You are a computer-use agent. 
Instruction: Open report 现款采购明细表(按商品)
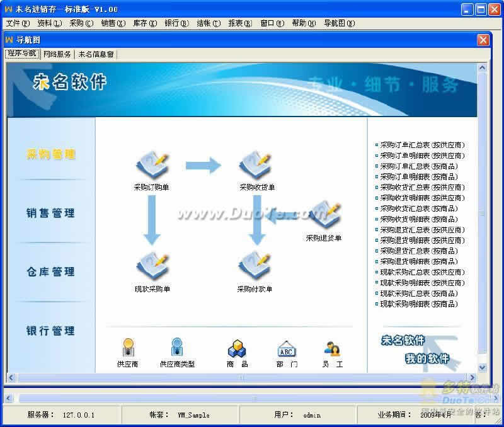418,304
